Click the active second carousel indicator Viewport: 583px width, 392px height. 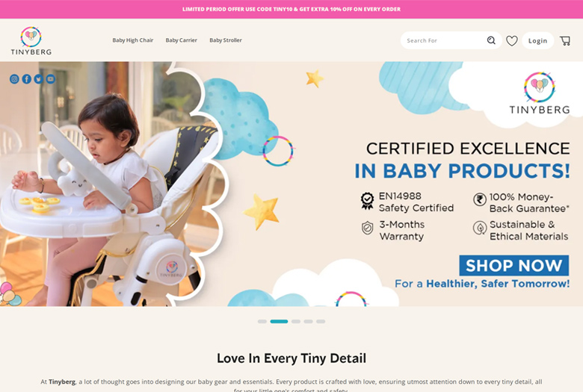pyautogui.click(x=279, y=321)
